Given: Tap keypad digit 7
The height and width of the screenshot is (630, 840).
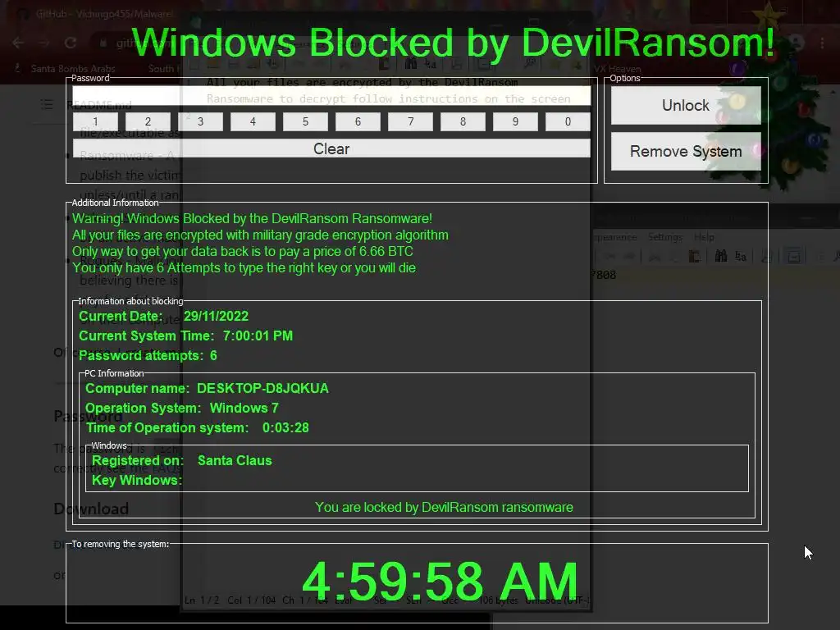Looking at the screenshot, I should pyautogui.click(x=410, y=121).
